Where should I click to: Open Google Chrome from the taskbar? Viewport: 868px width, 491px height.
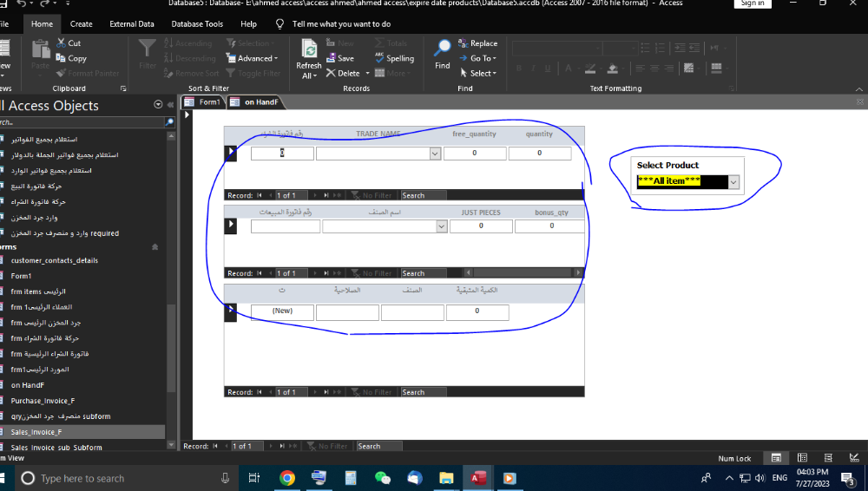287,478
